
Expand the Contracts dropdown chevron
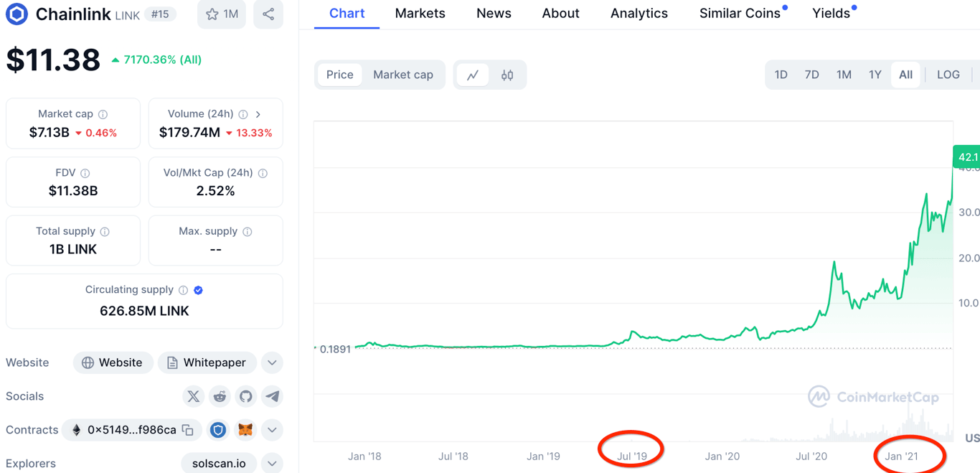tap(272, 430)
